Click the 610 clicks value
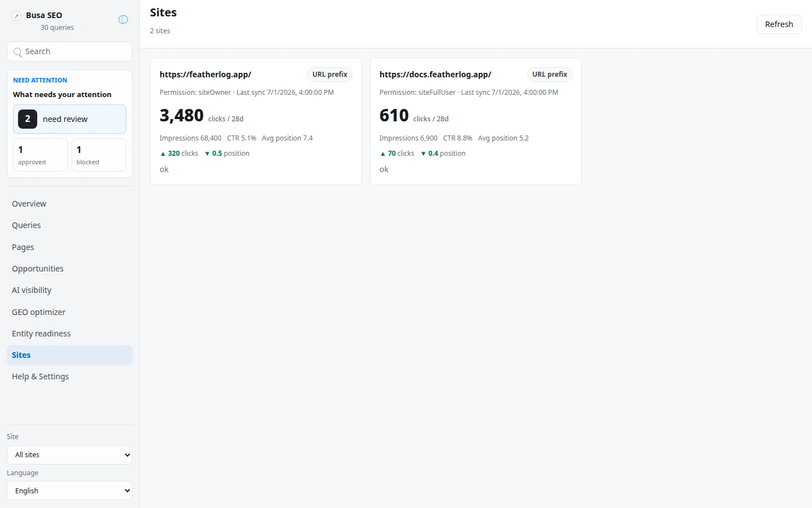 pos(394,116)
